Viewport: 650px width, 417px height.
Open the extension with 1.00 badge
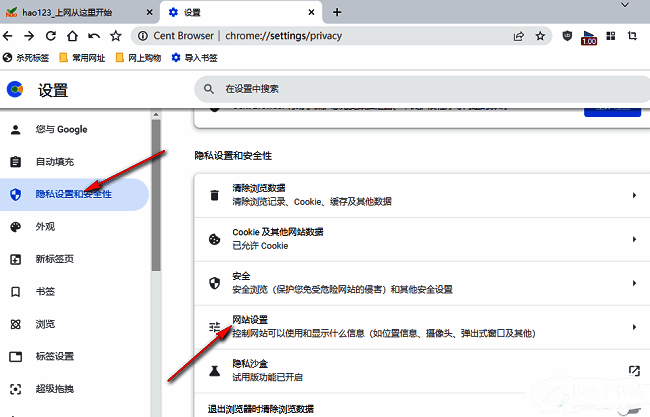(x=589, y=37)
